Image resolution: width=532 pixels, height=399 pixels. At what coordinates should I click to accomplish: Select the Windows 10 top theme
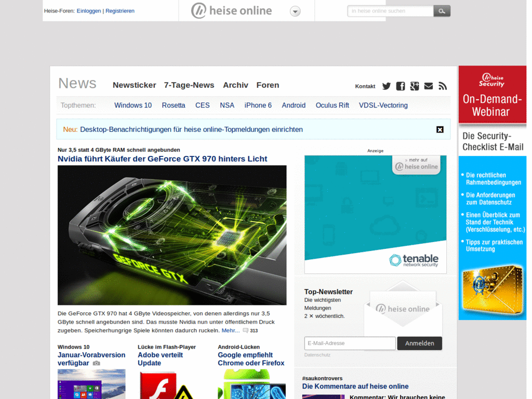(x=133, y=105)
